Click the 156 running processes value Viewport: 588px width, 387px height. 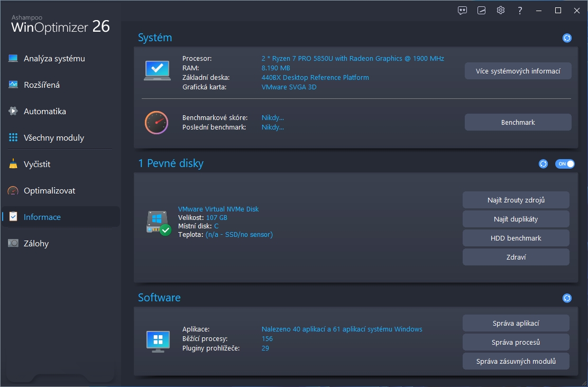[x=267, y=338]
